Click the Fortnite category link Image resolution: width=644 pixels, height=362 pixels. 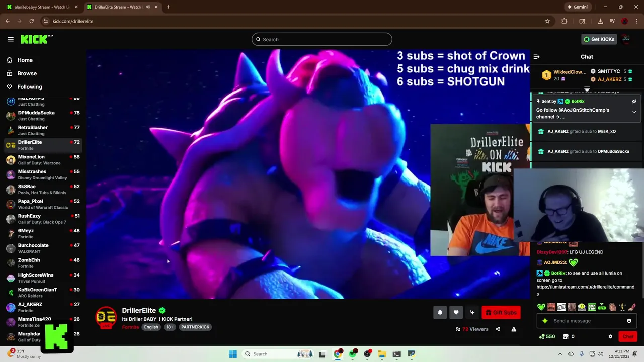tap(130, 327)
